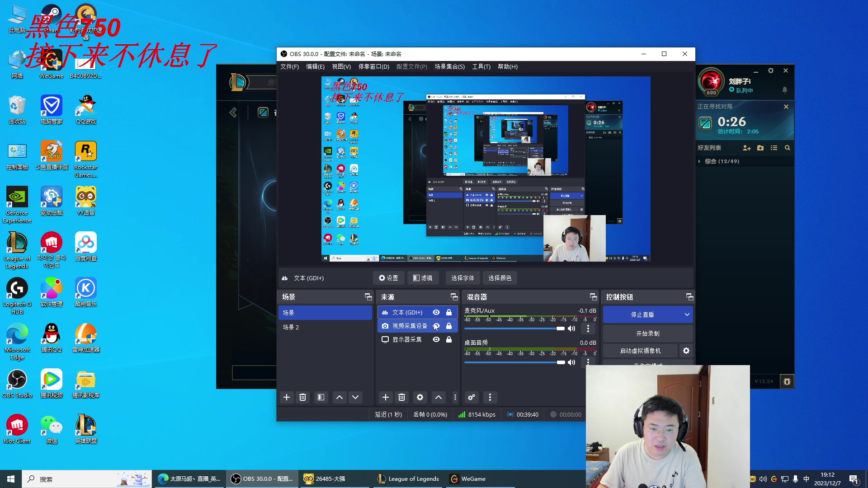Move the selected scene down
The image size is (868, 488).
[x=355, y=397]
